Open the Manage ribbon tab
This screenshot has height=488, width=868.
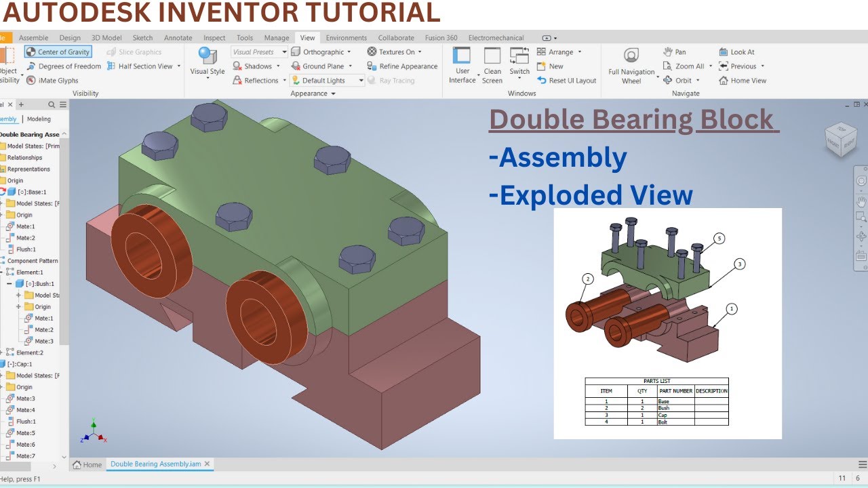(277, 38)
